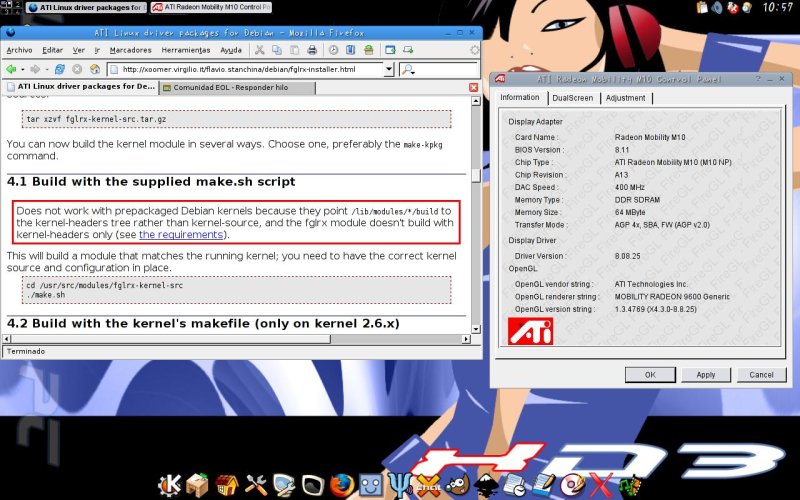Launch the CD burning disc icon in dock
Viewport: 800px width, 500px height.
click(x=572, y=485)
